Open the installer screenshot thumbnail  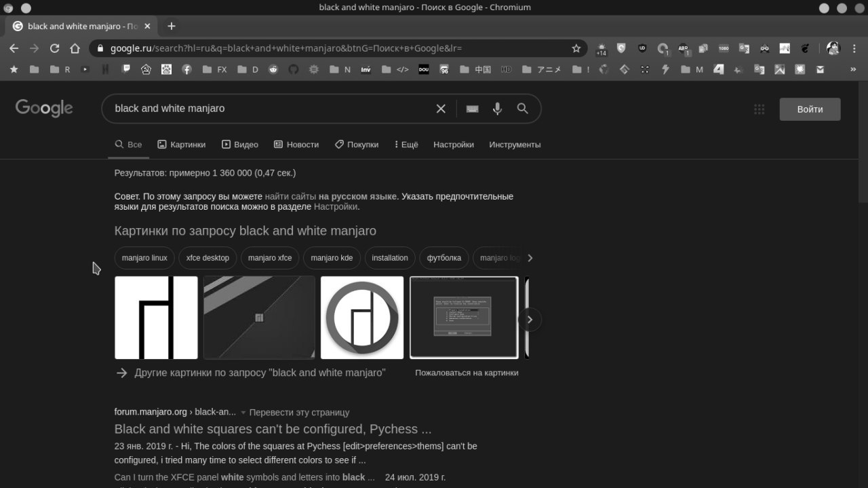(x=464, y=318)
